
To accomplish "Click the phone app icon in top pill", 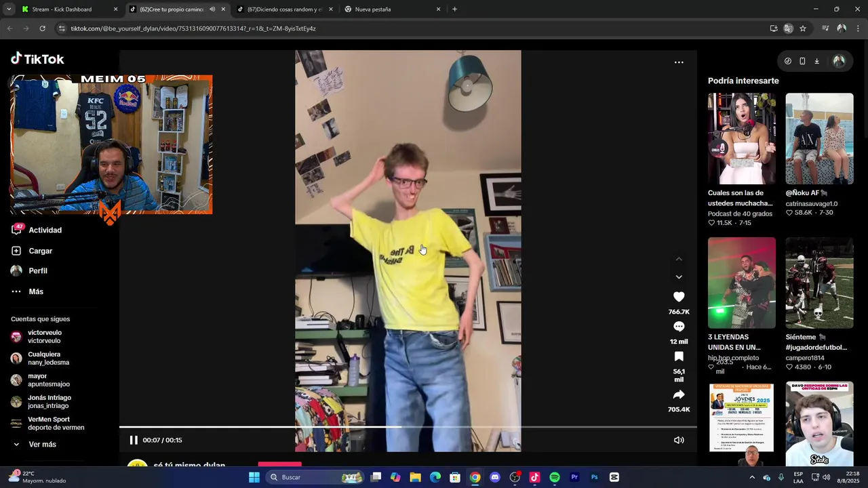I will tap(802, 61).
